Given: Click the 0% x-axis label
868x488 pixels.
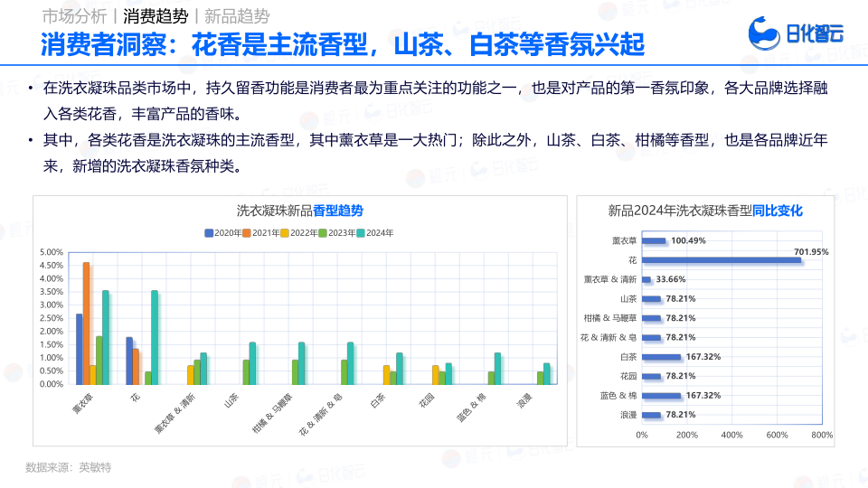Looking at the screenshot, I should click(642, 436).
